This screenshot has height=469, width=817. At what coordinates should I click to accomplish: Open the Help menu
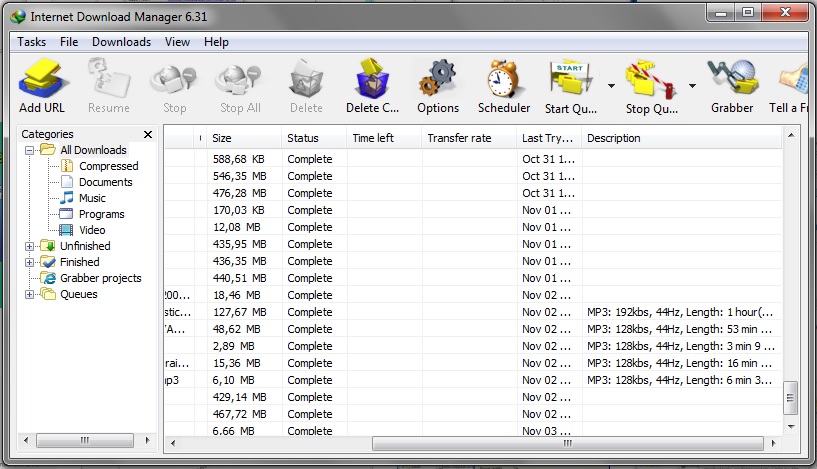(x=216, y=42)
